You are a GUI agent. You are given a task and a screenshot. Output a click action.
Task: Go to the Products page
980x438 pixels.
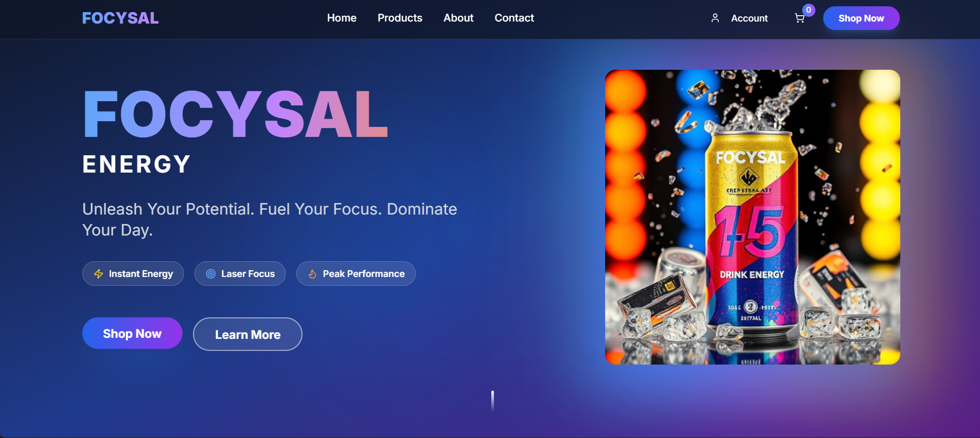tap(400, 18)
